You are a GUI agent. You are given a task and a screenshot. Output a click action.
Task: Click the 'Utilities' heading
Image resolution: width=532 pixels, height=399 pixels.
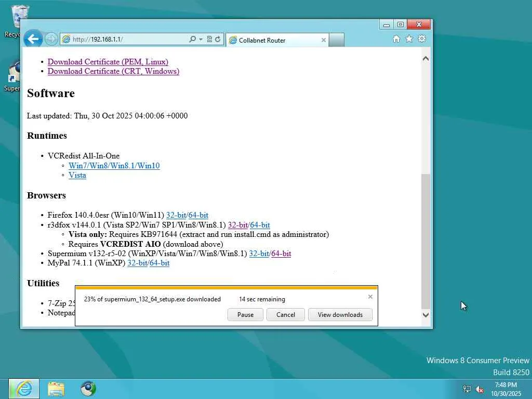43,283
